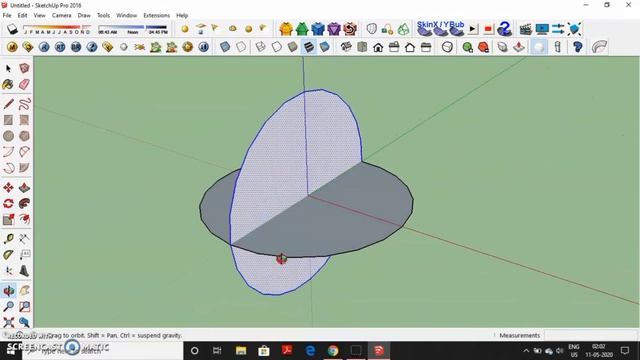Select the Zoom Window tool
The image size is (640, 360).
point(24,307)
